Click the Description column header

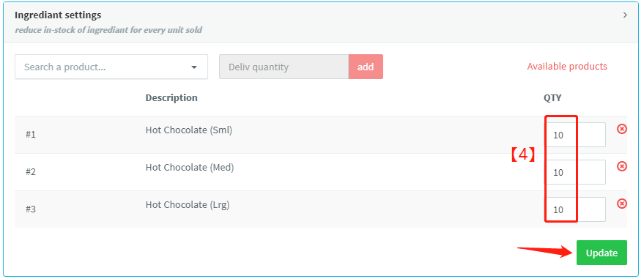[171, 97]
